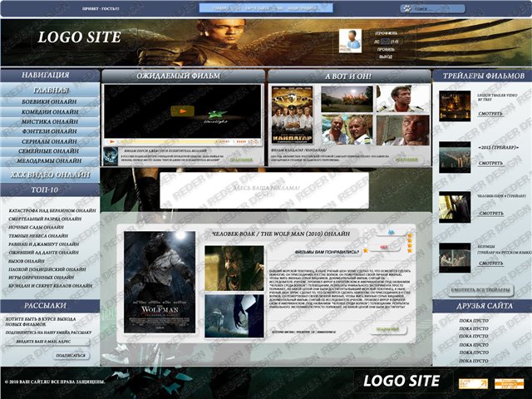Image resolution: width=532 pixels, height=399 pixels.
Task: Click the right orange counter badge in footer
Action: pos(509,384)
